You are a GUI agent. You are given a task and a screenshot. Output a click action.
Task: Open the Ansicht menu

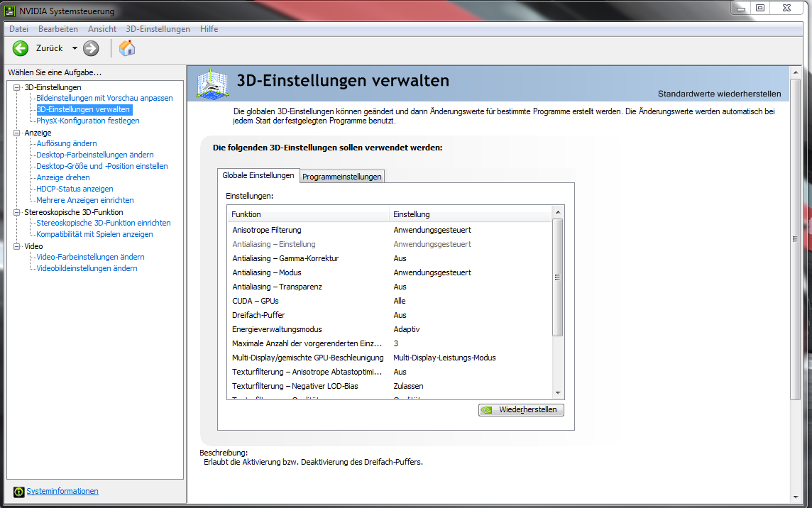(102, 29)
